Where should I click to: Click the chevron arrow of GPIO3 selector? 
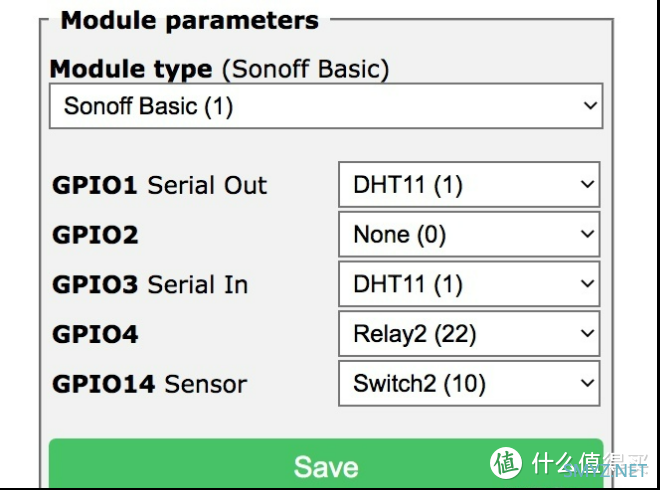click(x=587, y=283)
